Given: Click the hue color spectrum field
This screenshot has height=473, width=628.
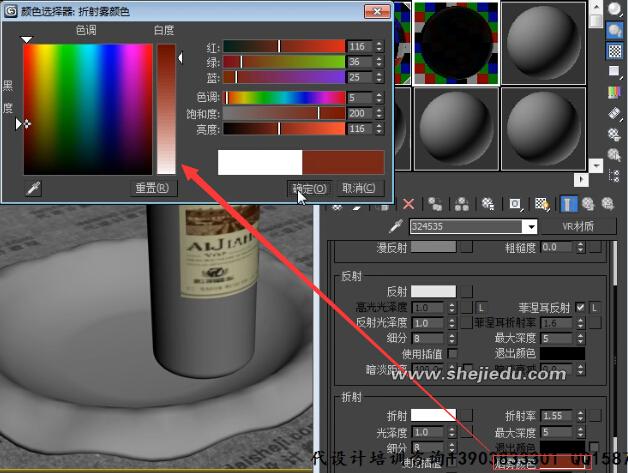Looking at the screenshot, I should [x=88, y=109].
